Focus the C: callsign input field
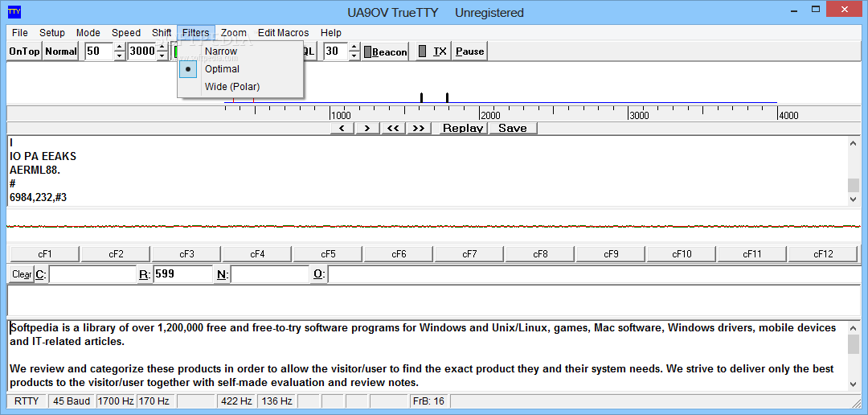Viewport: 868px width, 415px height. pyautogui.click(x=92, y=274)
